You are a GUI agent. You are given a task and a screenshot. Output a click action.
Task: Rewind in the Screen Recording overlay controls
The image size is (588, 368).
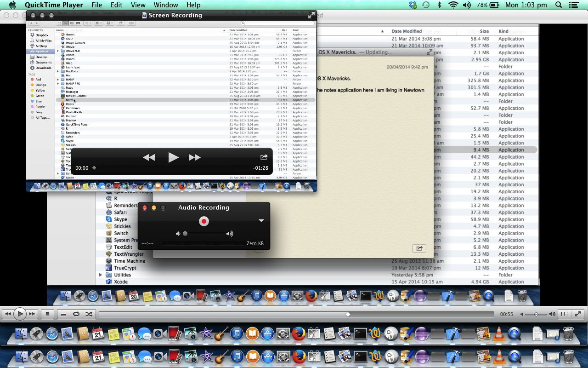[x=148, y=157]
